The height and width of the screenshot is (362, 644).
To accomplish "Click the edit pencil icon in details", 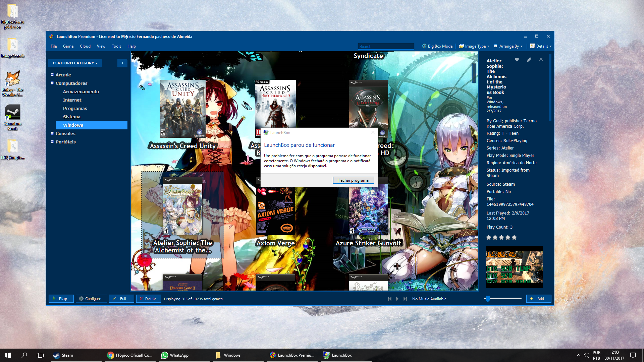I will (529, 60).
